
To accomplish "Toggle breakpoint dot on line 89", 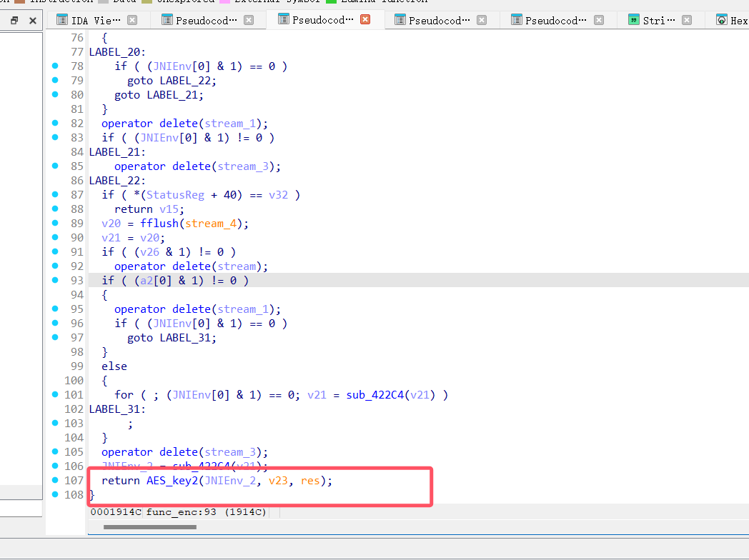I will click(x=55, y=223).
